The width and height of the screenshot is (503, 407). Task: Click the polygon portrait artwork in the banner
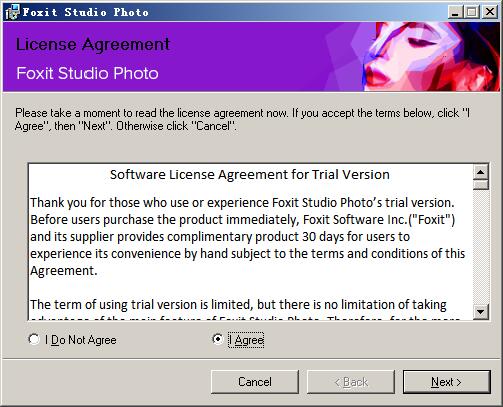[x=430, y=56]
